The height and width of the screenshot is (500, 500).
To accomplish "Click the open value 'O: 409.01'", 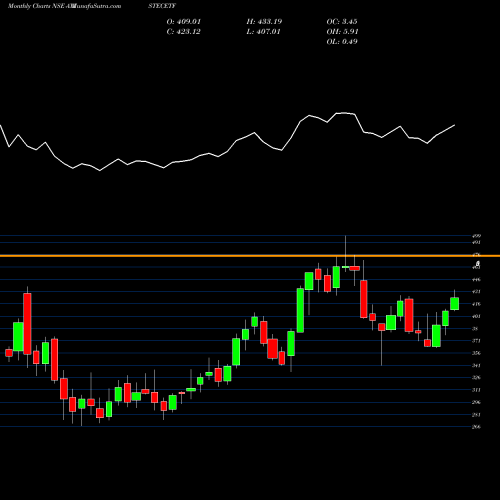I will 184,22.
